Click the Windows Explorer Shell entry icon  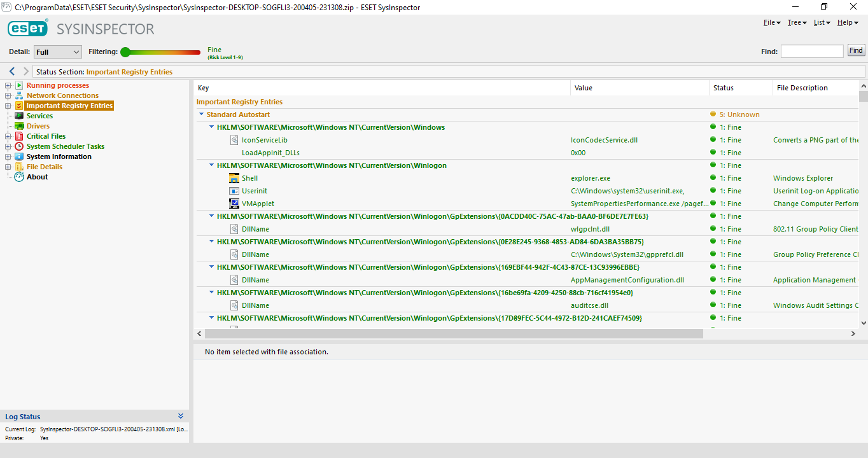coord(234,178)
